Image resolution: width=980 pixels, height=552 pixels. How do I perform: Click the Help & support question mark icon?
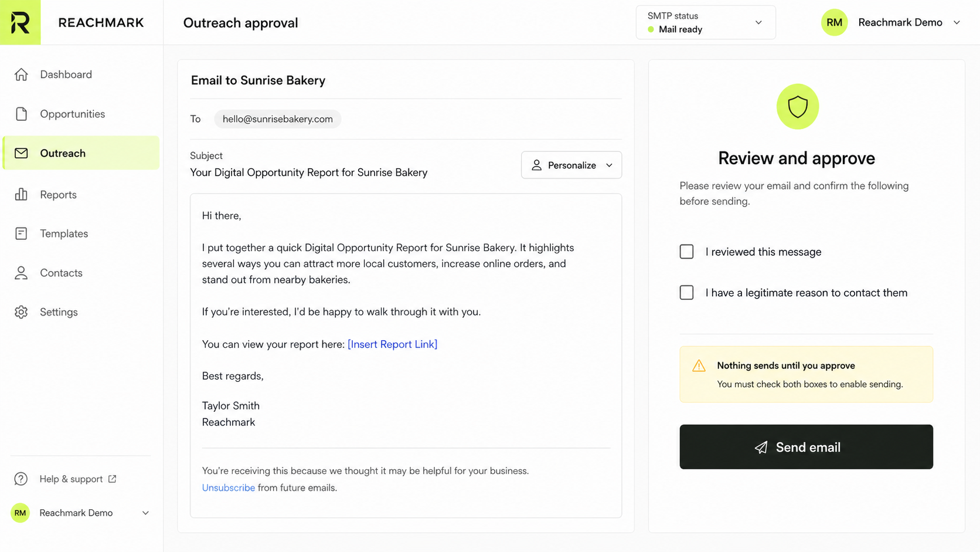pyautogui.click(x=21, y=479)
